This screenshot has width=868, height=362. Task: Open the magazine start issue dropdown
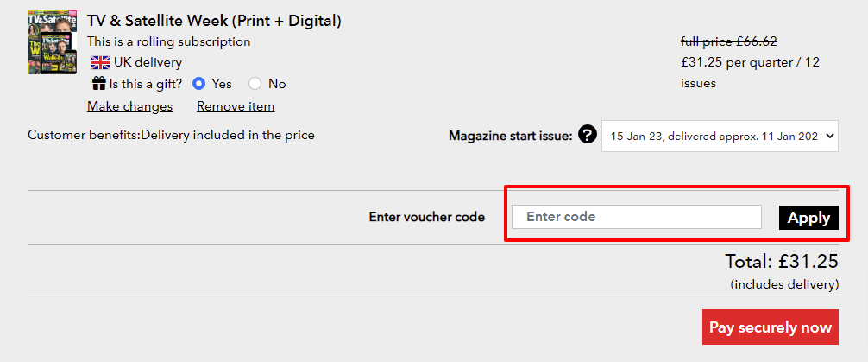[x=720, y=136]
